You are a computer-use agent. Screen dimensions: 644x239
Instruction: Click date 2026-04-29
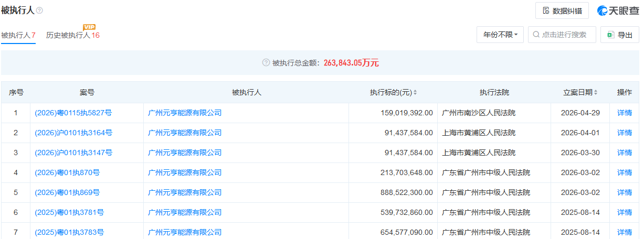coord(580,113)
